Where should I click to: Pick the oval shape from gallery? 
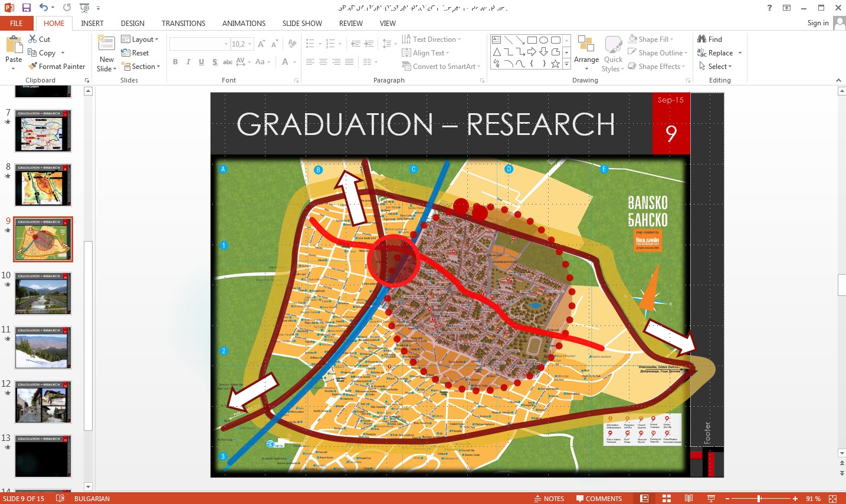click(x=544, y=40)
